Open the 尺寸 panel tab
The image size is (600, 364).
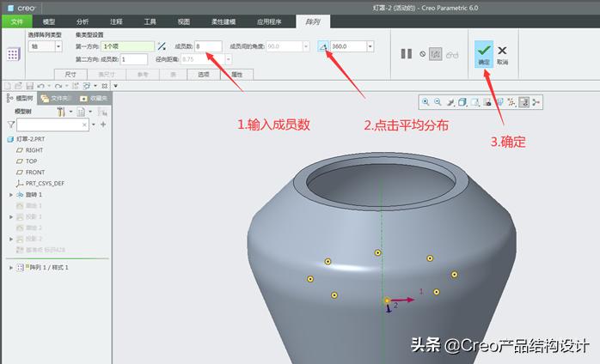70,75
